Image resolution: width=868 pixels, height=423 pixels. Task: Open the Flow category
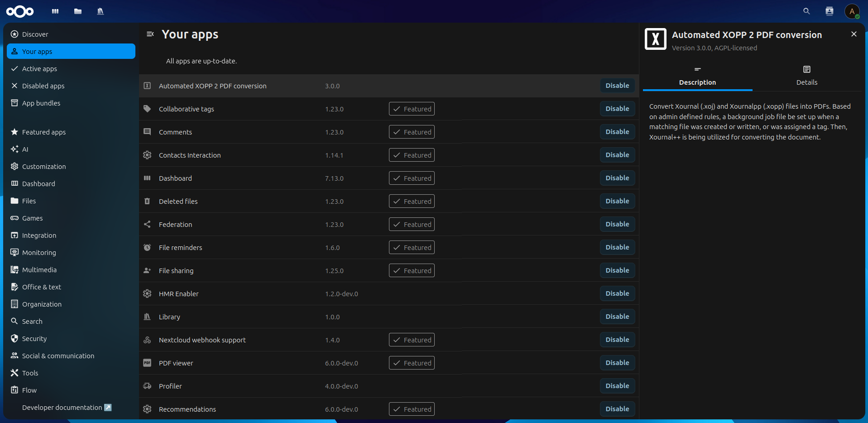click(x=71, y=390)
